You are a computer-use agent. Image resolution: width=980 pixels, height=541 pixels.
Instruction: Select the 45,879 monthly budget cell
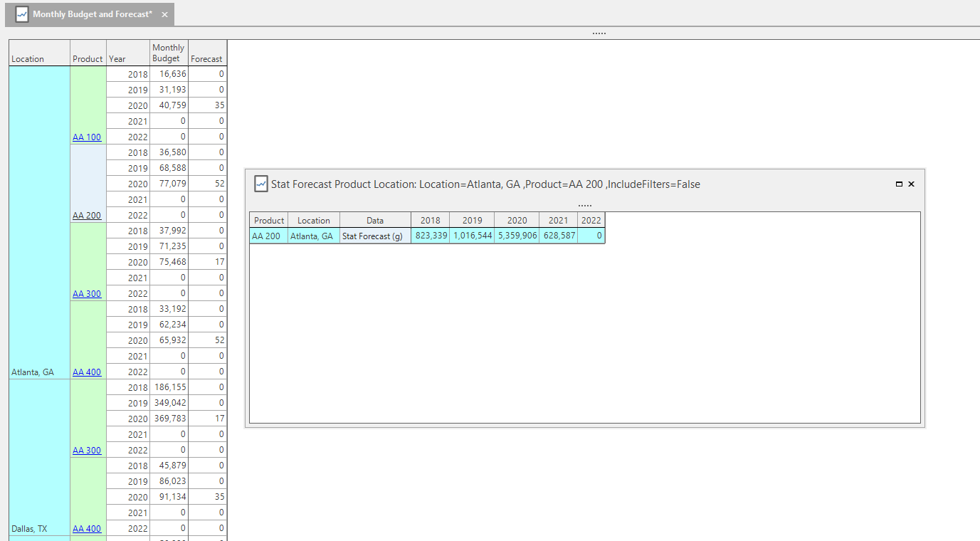click(x=169, y=466)
